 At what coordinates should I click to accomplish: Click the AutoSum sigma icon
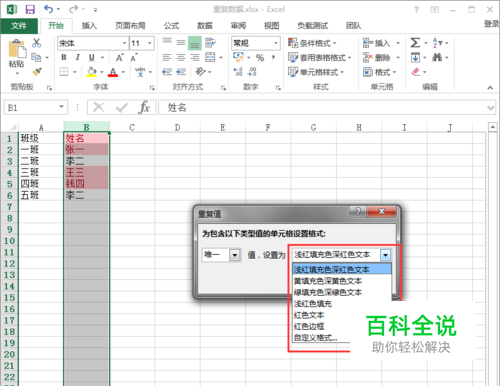[x=415, y=43]
